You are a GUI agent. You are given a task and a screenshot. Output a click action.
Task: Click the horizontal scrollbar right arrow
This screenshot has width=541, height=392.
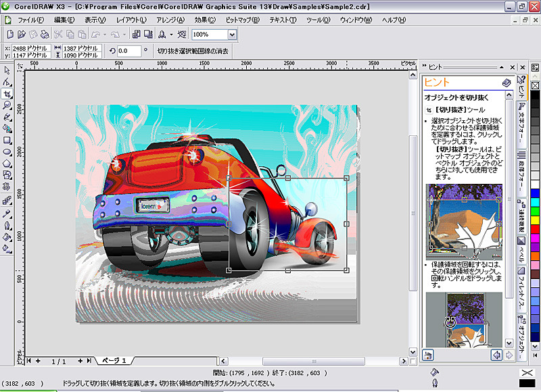coord(403,361)
